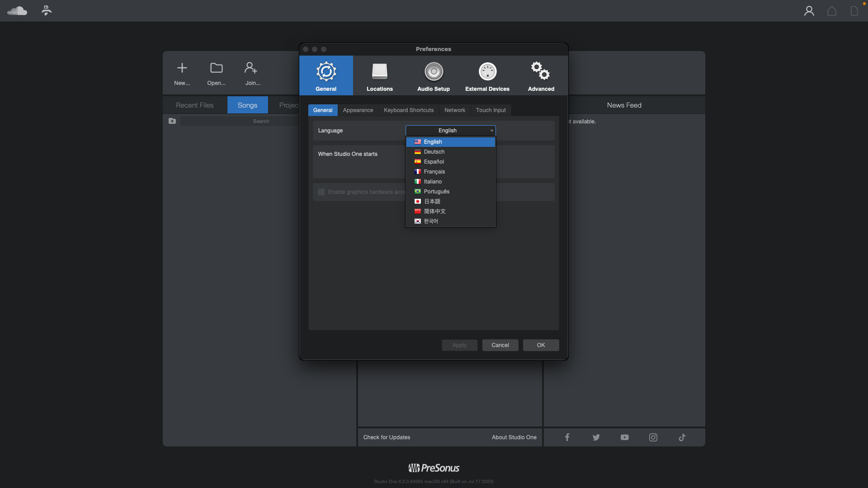Confirm preferences with the OK button

point(541,345)
